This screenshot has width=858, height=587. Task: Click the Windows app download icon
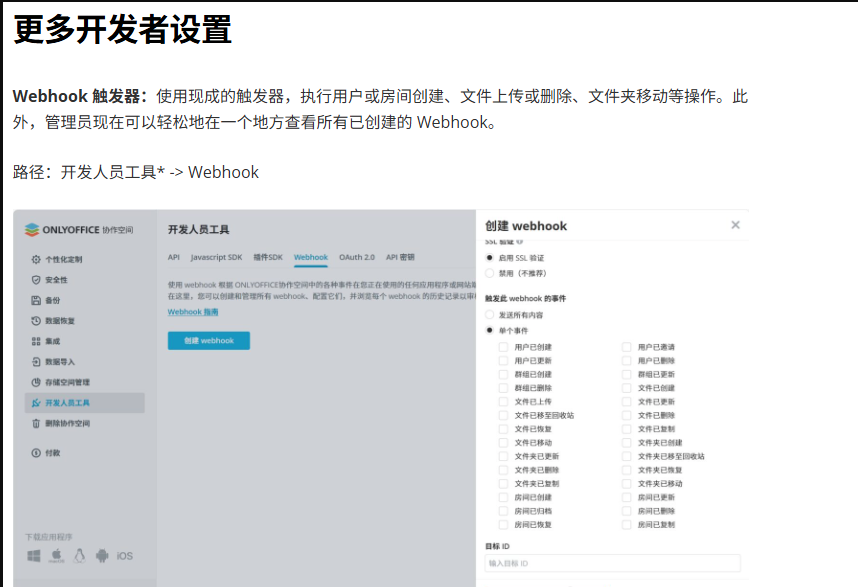click(34, 556)
